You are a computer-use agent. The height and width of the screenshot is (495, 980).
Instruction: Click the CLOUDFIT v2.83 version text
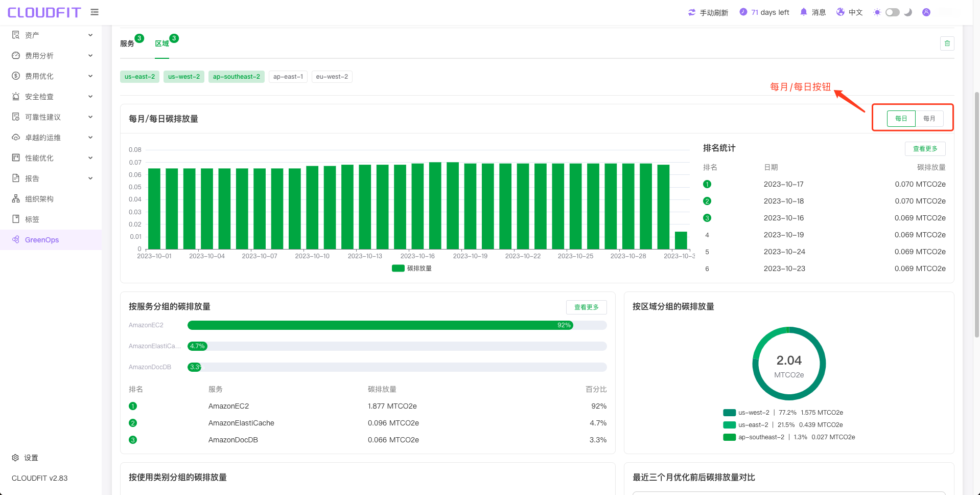click(x=39, y=478)
